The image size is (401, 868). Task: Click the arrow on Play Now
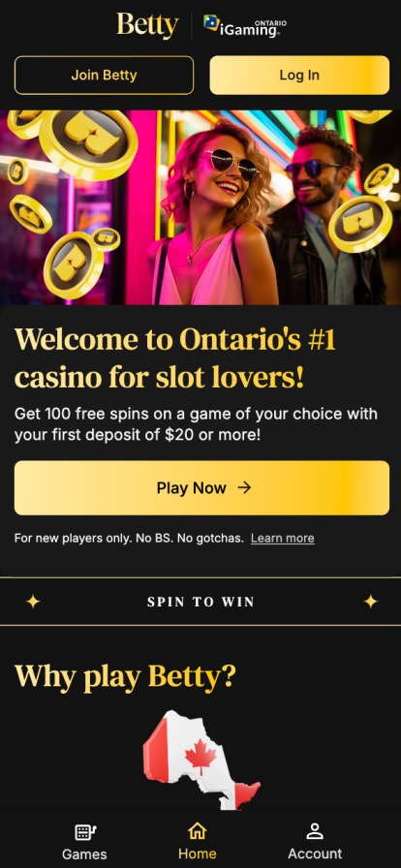coord(244,487)
